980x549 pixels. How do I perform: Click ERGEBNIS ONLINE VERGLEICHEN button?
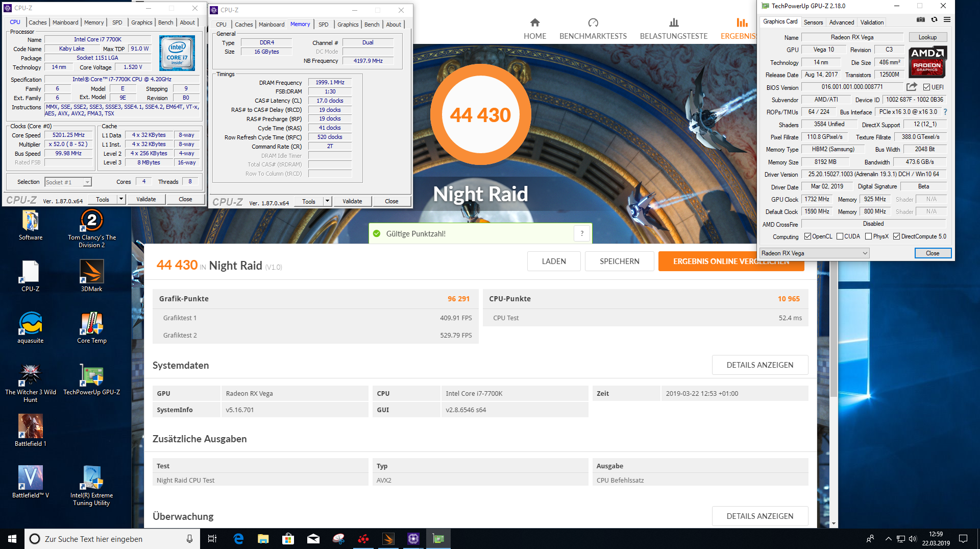click(731, 261)
